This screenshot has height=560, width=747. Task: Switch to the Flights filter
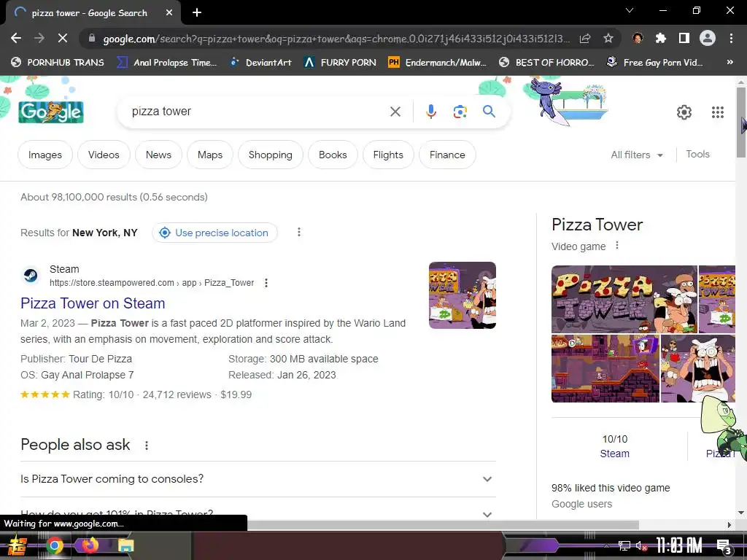pyautogui.click(x=388, y=155)
